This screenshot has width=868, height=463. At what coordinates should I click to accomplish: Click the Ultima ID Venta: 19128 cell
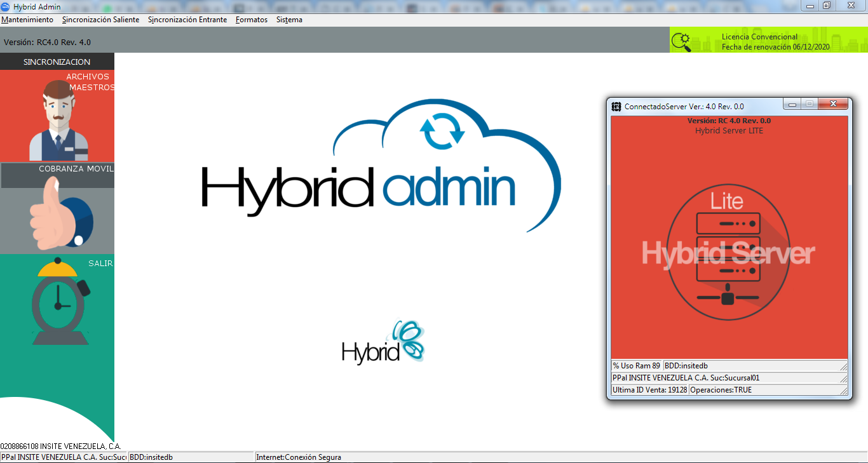(649, 390)
